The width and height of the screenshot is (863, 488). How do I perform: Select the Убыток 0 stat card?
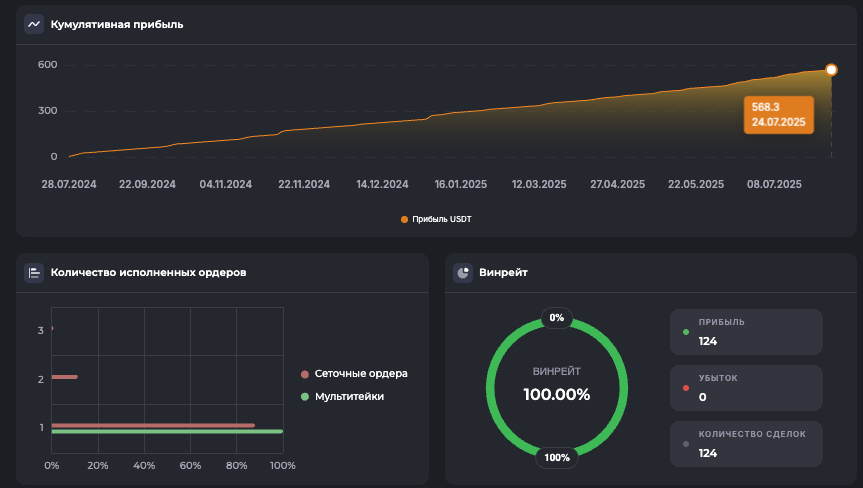746,388
